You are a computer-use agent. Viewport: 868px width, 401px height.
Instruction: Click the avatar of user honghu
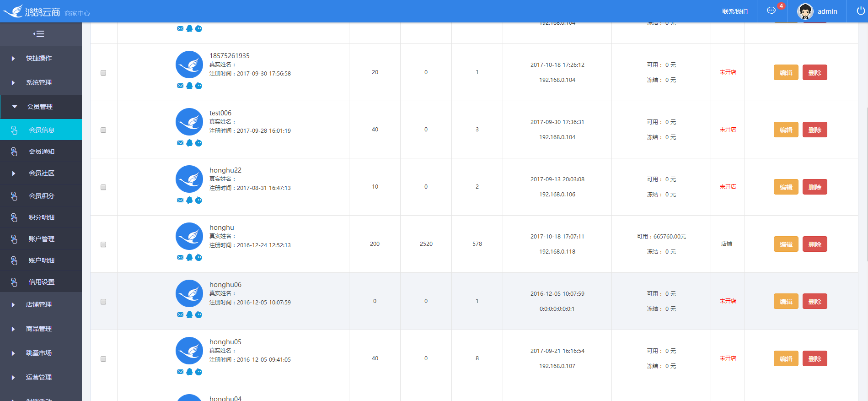click(189, 236)
